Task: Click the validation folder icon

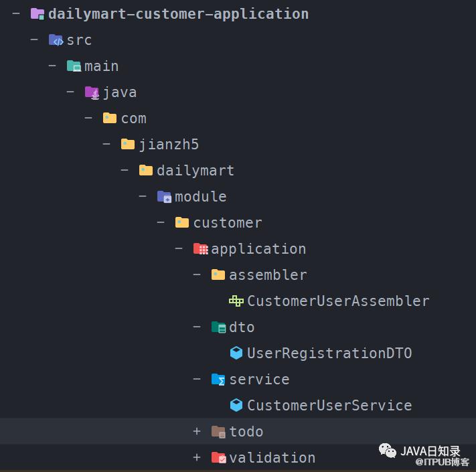Action: pos(218,458)
